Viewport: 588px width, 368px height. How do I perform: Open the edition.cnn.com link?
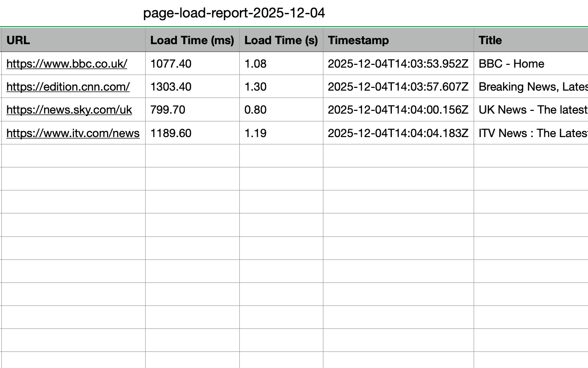[x=68, y=87]
